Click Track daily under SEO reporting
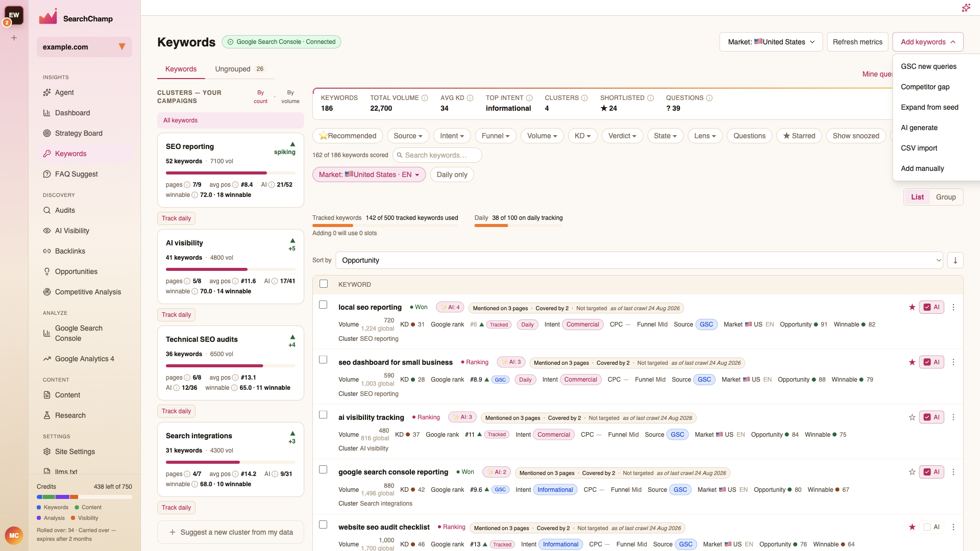This screenshot has height=551, width=980. (176, 218)
